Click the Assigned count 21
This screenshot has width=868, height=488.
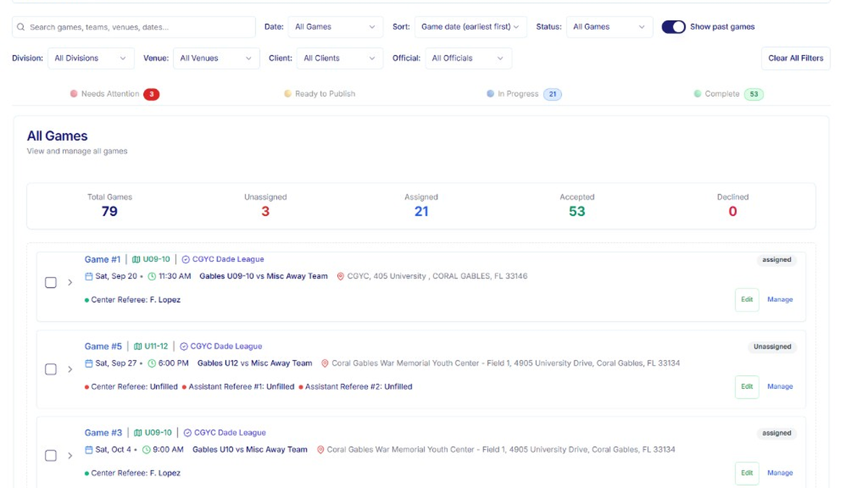point(421,212)
